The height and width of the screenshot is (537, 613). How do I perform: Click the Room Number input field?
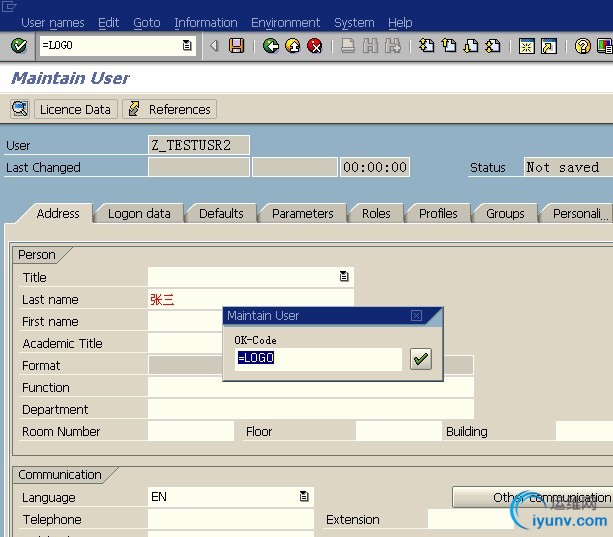coord(191,431)
